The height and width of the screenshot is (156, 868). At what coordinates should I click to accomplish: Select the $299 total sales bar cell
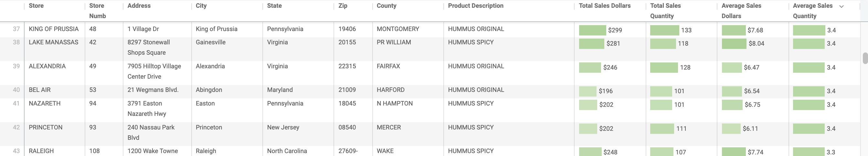pyautogui.click(x=609, y=30)
